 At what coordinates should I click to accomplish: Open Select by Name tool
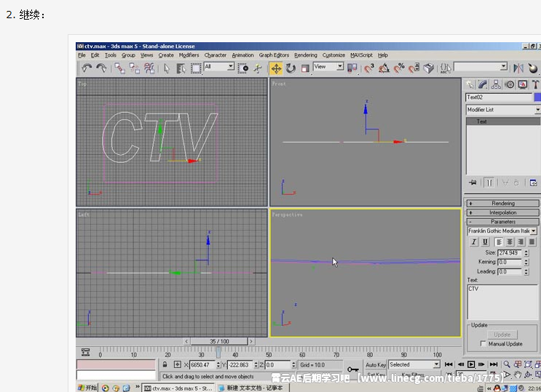(181, 68)
